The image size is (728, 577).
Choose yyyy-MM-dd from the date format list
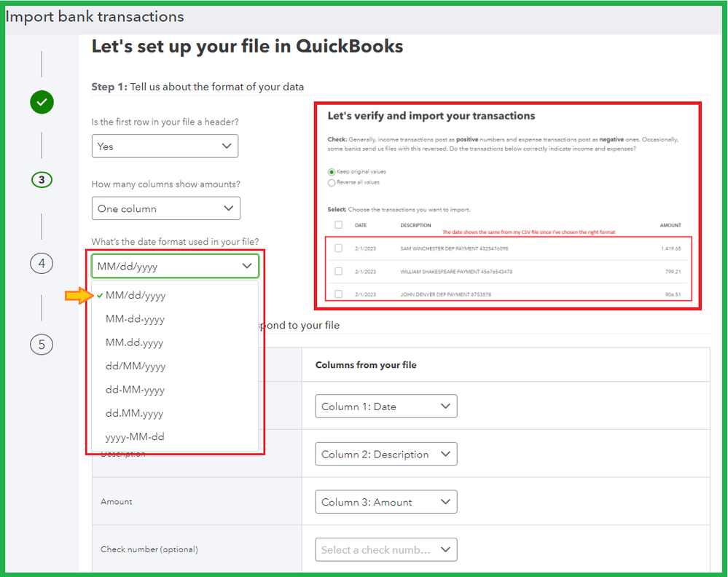(135, 437)
